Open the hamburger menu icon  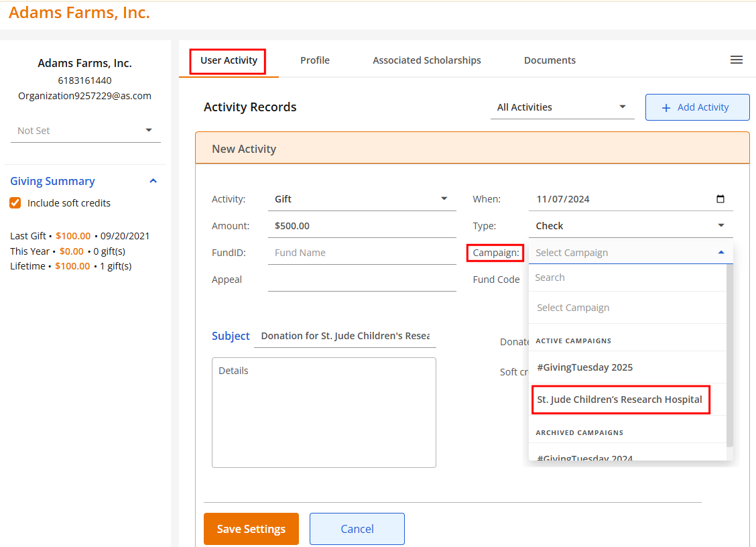click(x=736, y=60)
